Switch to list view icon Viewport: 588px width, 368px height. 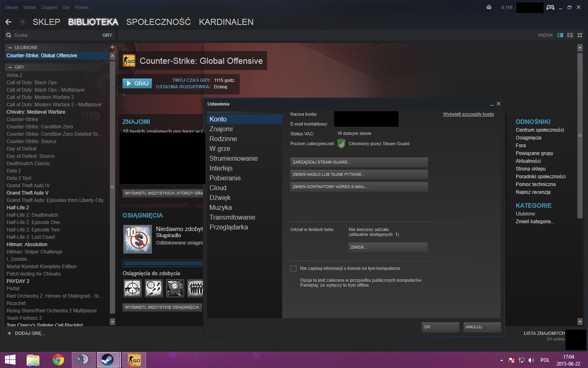click(x=570, y=35)
